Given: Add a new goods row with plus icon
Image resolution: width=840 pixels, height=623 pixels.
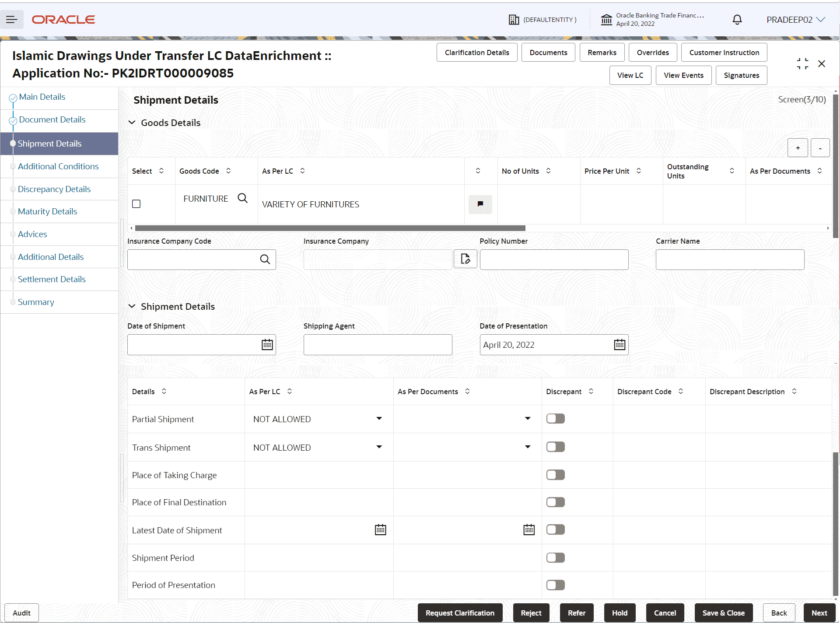Looking at the screenshot, I should point(798,147).
